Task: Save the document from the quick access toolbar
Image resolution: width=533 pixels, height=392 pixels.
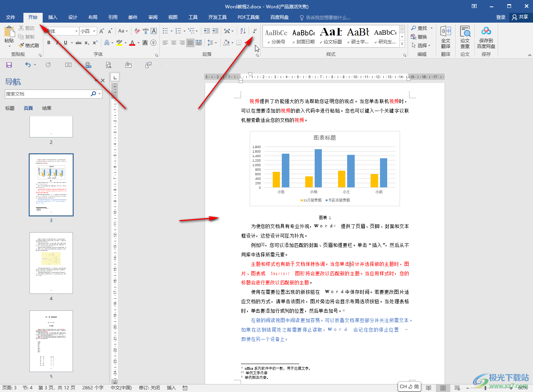Action: (x=9, y=65)
